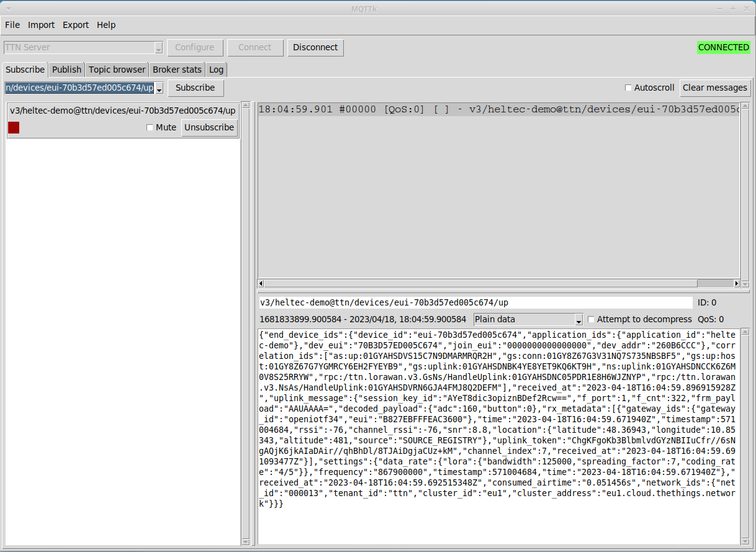Unsubscribe from the heltec-demo topic
The width and height of the screenshot is (756, 552).
pos(209,127)
